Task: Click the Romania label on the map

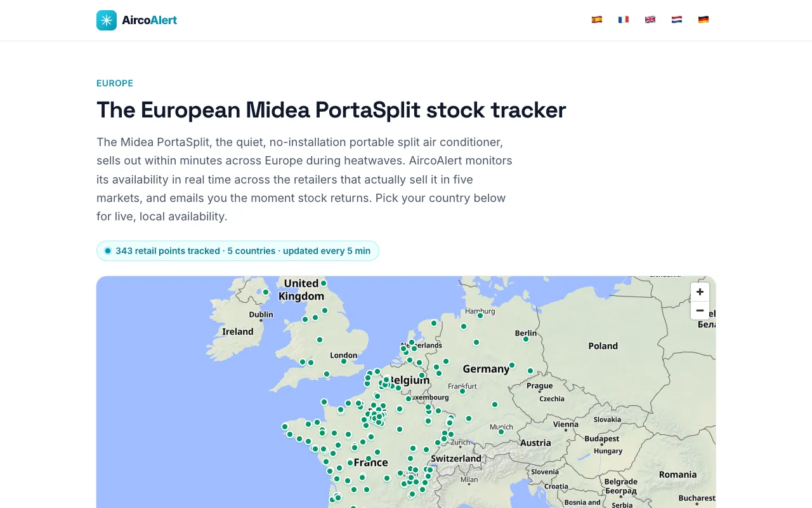Action: pos(678,474)
